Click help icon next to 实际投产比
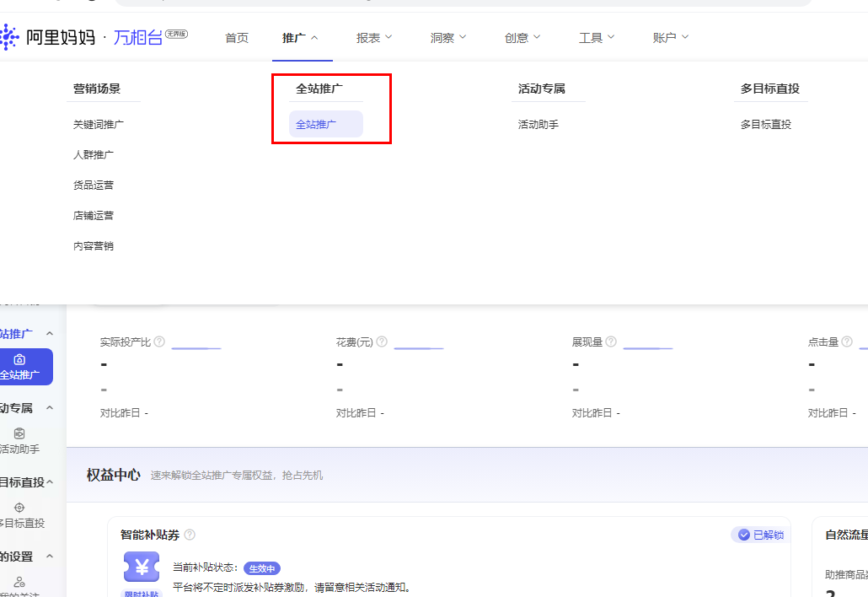The height and width of the screenshot is (597, 868). (159, 342)
